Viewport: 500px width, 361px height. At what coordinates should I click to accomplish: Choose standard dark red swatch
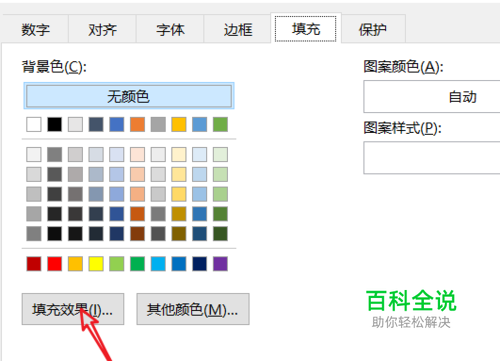pos(34,264)
